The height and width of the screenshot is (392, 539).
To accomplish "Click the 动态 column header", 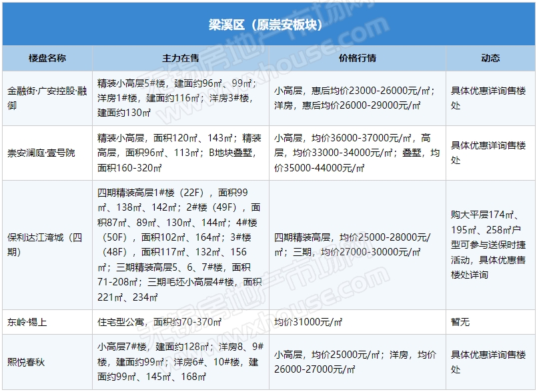I will pos(490,58).
